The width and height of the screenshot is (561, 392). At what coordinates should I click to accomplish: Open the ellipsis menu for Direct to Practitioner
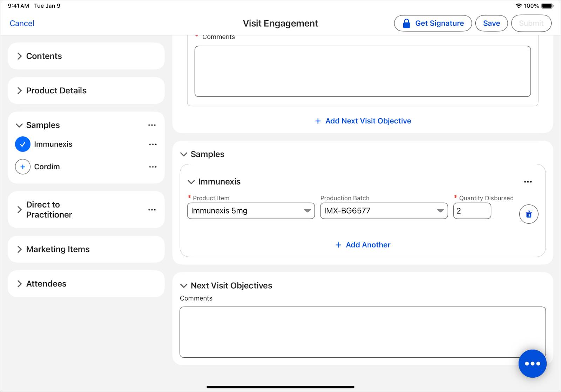coord(152,209)
